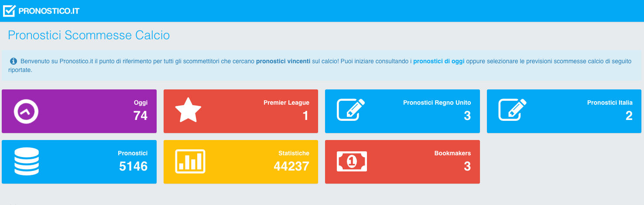
Task: Open the Premier League label
Action: pos(286,103)
